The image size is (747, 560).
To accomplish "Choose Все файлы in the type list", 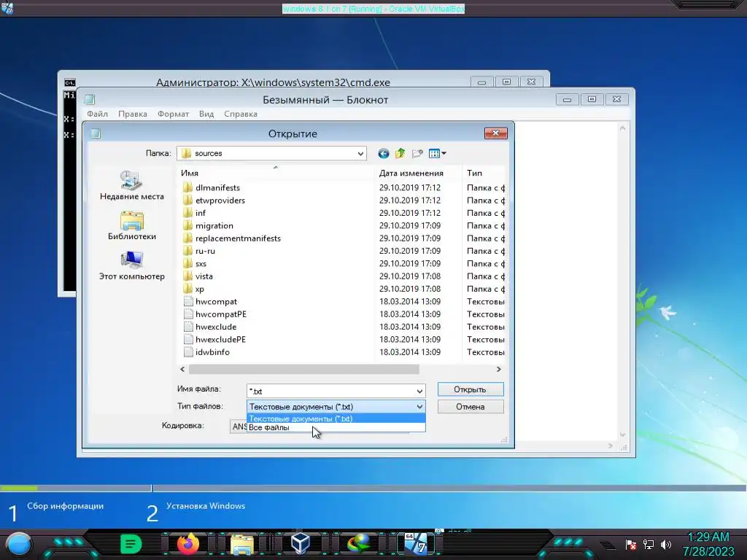I will 336,427.
